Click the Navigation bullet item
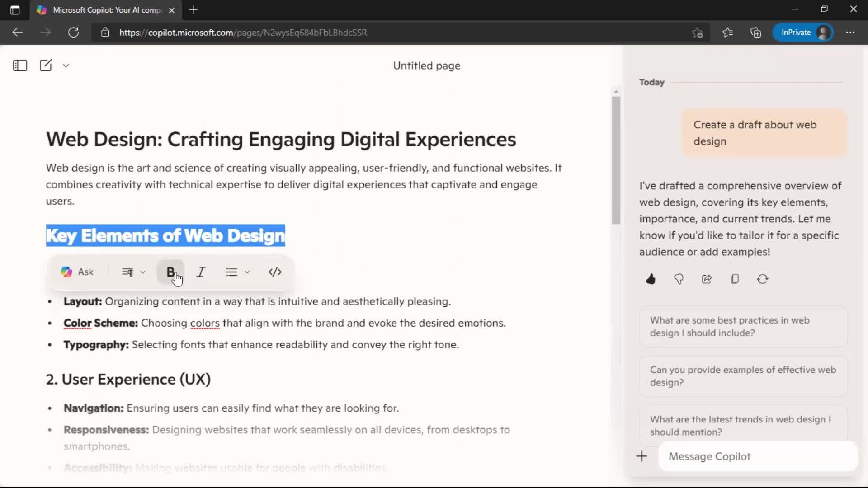 [231, 408]
